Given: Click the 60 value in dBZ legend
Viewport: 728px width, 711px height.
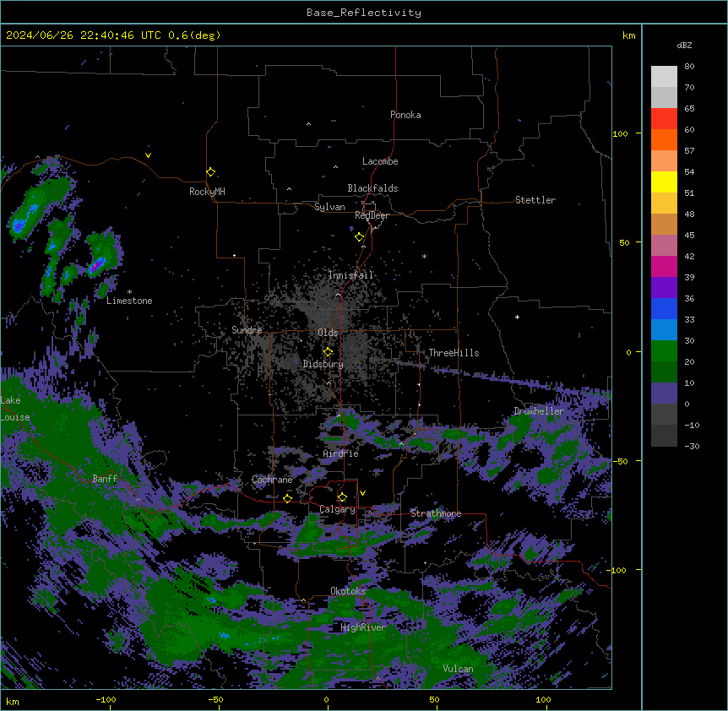Looking at the screenshot, I should (x=689, y=129).
